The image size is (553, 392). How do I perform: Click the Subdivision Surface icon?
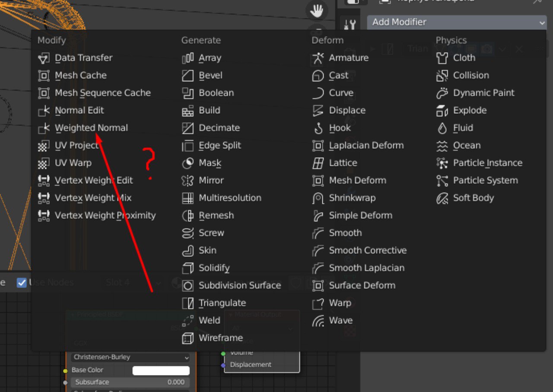coord(188,286)
